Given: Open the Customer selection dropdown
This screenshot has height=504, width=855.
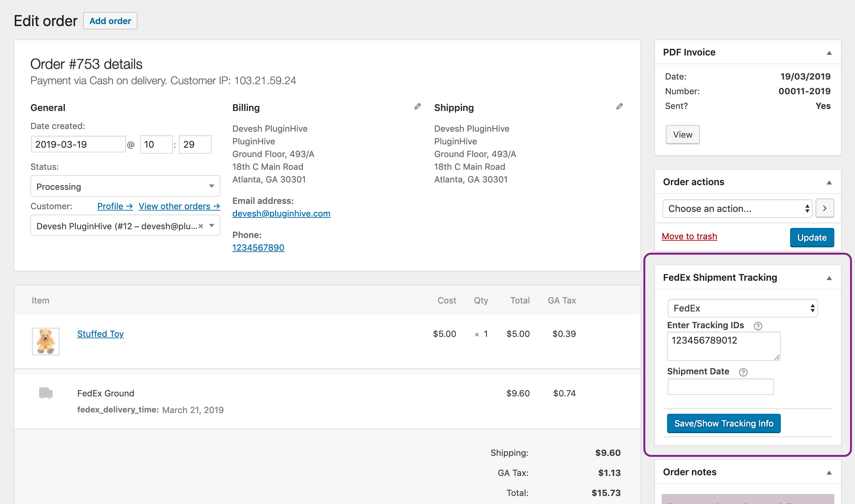Looking at the screenshot, I should [x=125, y=226].
